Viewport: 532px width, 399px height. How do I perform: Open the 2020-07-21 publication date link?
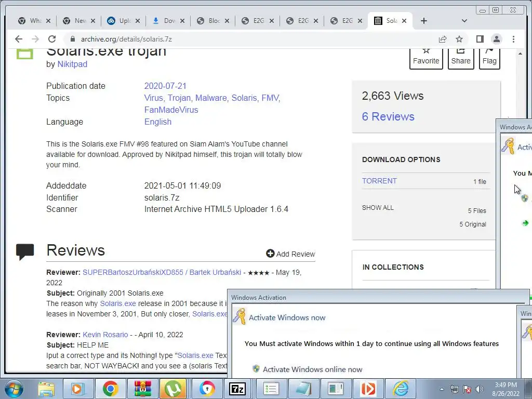tap(165, 86)
